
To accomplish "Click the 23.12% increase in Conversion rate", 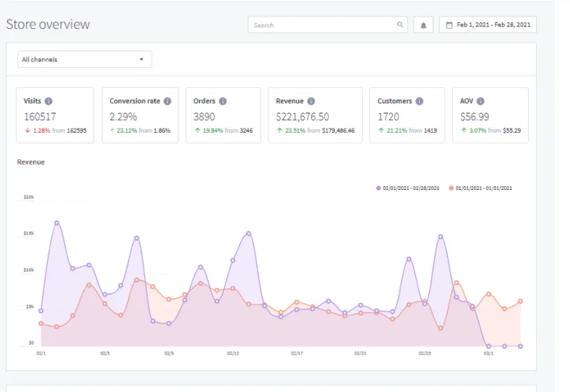I will click(127, 131).
